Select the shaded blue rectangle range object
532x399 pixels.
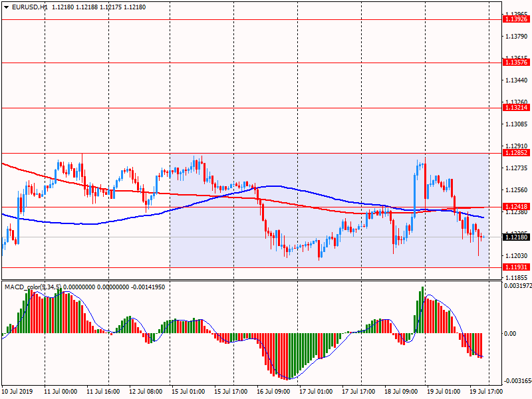point(329,210)
